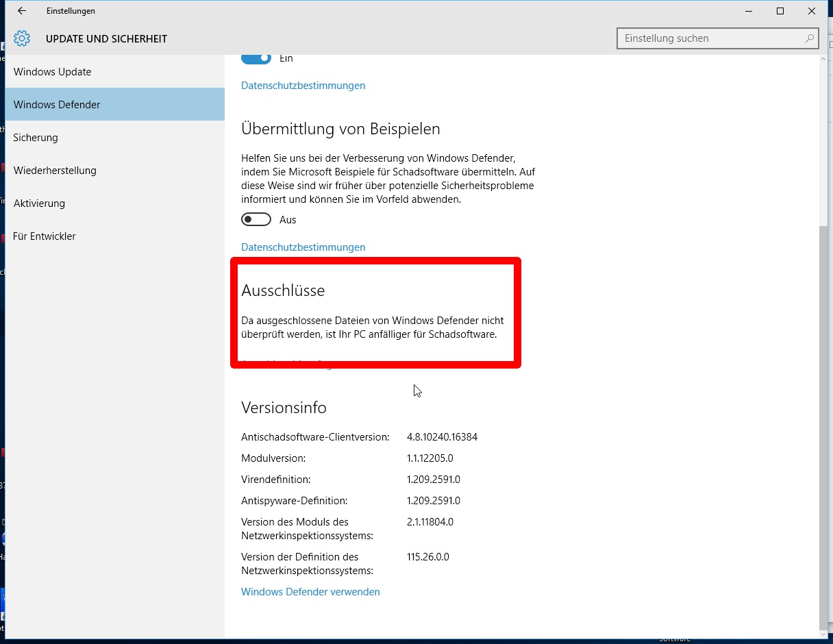The image size is (833, 644).
Task: Click the Einstellungen window title
Action: pyautogui.click(x=71, y=11)
